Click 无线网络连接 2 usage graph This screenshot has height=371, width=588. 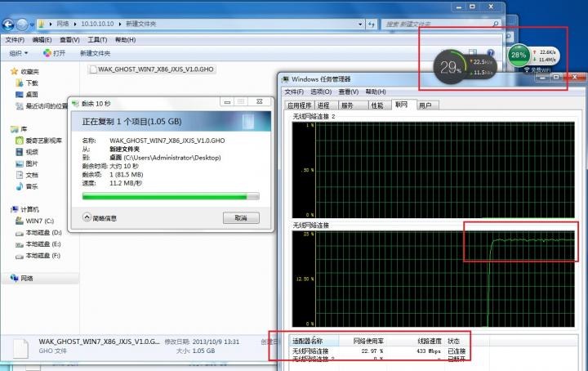[433, 169]
